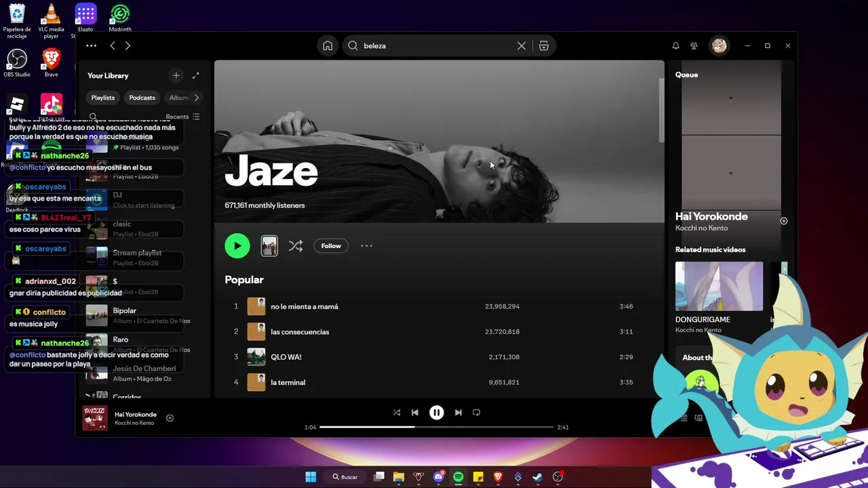Create a new playlist with plus icon
Screen dimensions: 868x488
176,75
